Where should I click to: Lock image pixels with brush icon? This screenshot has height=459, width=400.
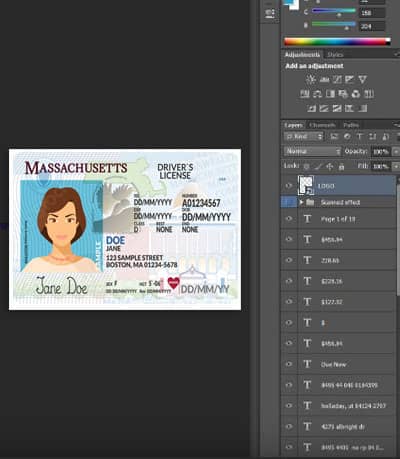click(318, 166)
